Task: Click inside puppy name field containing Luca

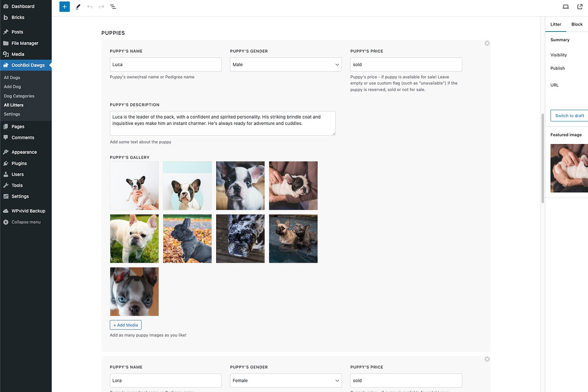Action: (x=166, y=65)
